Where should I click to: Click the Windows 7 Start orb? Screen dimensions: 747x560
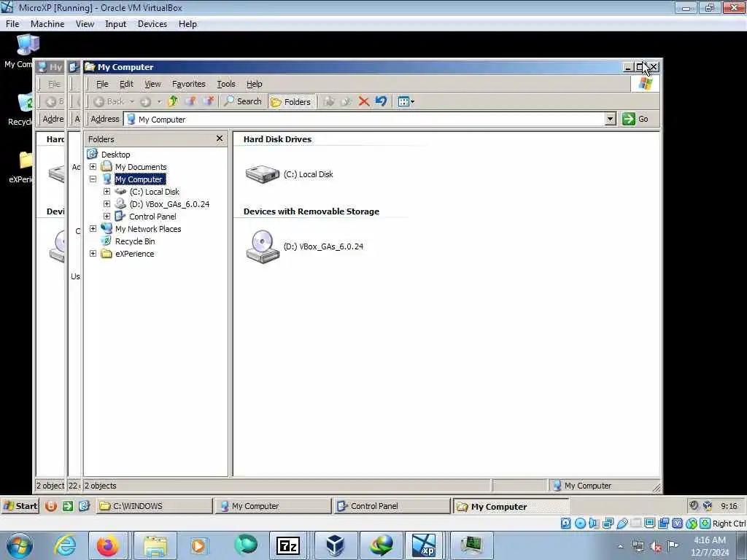(x=20, y=545)
